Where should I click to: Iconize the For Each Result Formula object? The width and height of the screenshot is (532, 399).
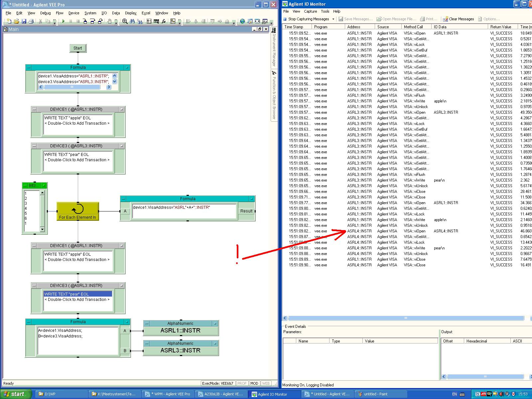[x=251, y=199]
